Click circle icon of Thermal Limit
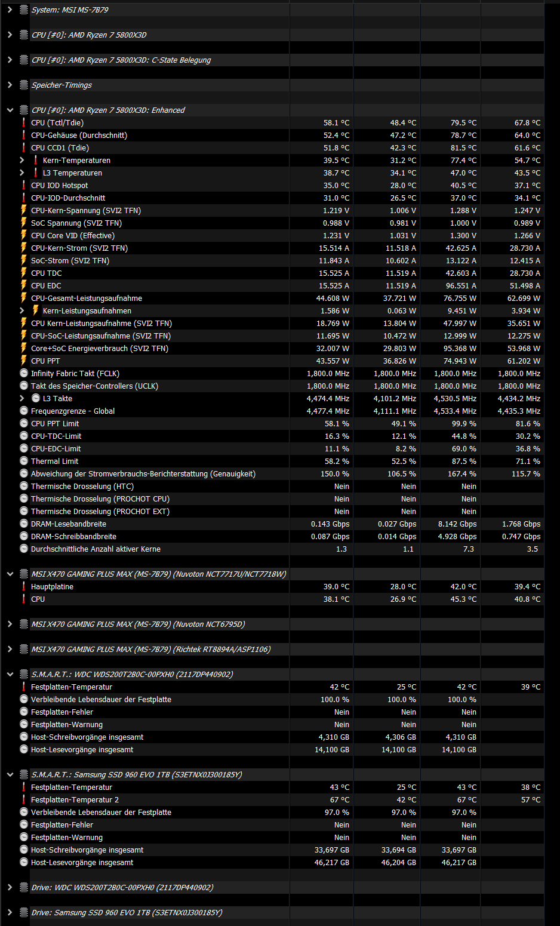The width and height of the screenshot is (560, 926). click(24, 461)
